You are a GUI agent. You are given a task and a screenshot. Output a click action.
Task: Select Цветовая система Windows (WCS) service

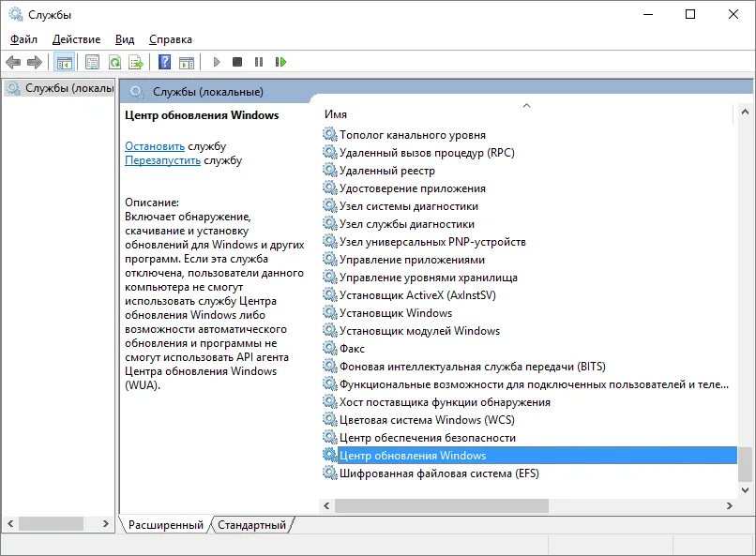click(427, 420)
